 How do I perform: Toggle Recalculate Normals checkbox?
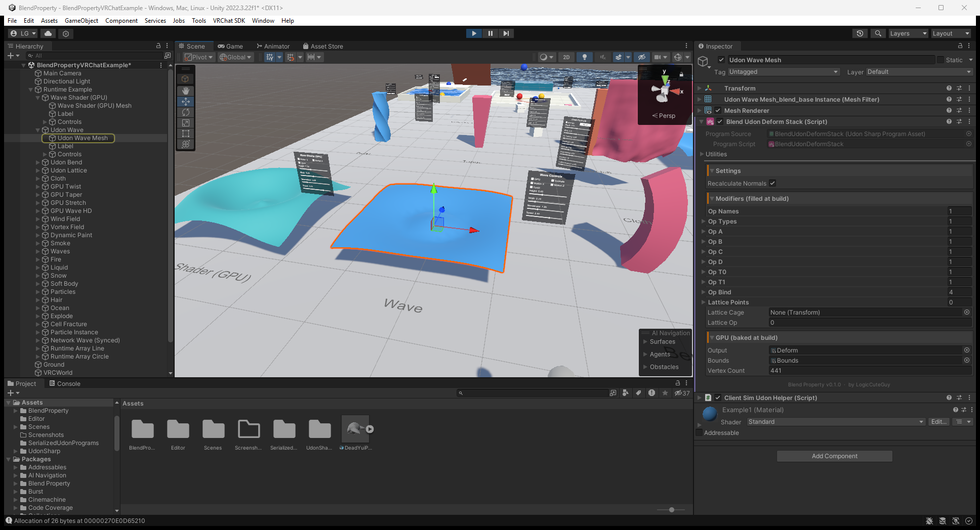tap(772, 183)
